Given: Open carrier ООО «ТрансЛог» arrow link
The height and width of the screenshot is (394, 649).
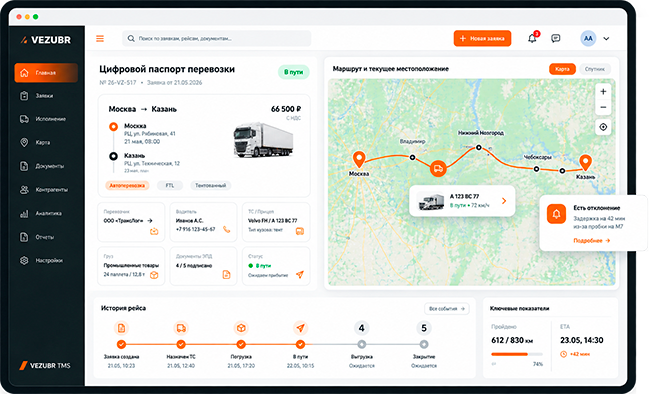Looking at the screenshot, I should [150, 221].
